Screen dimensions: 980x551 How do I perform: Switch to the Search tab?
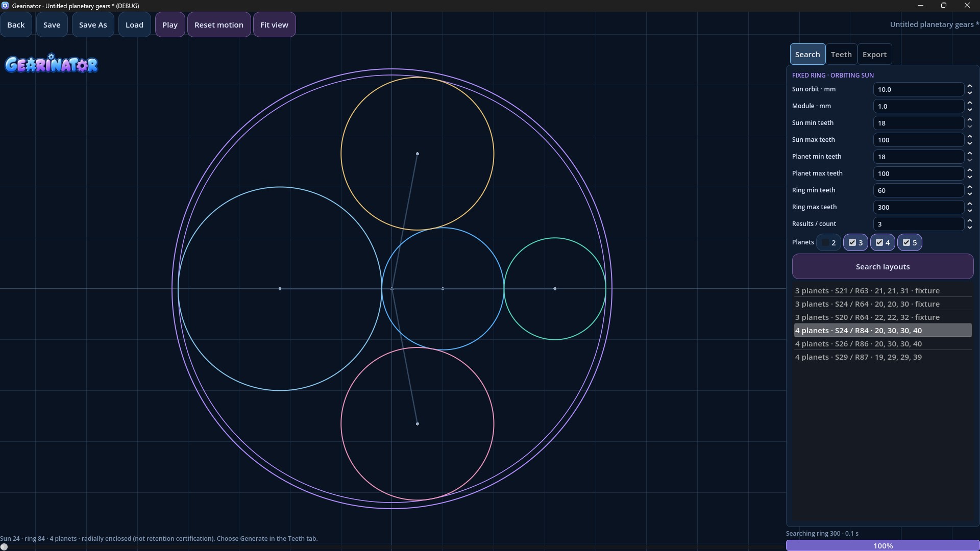coord(807,55)
